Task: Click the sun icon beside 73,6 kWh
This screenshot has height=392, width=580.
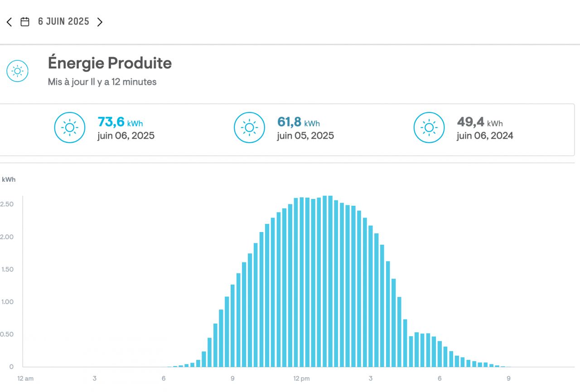Action: pos(70,128)
